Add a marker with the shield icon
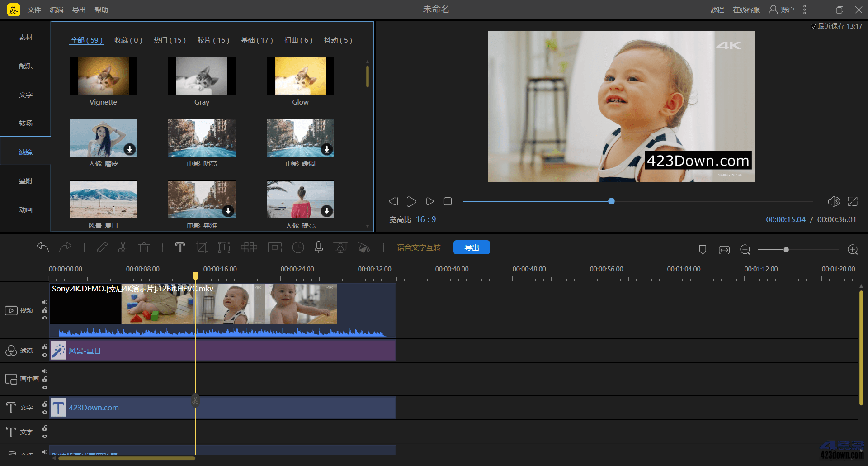 [x=703, y=250]
